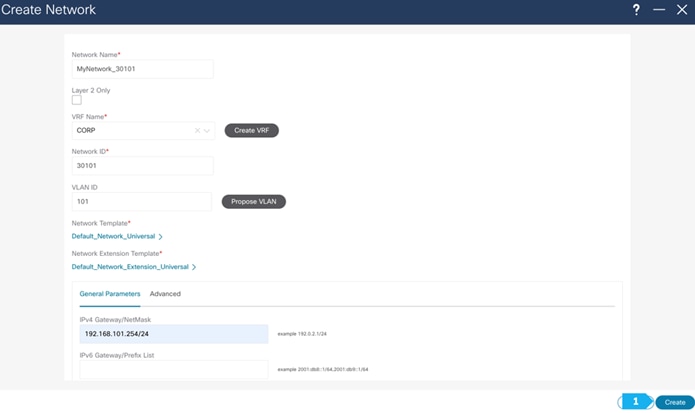The height and width of the screenshot is (413, 695).
Task: Switch to the General Parameters tab
Action: coord(110,294)
